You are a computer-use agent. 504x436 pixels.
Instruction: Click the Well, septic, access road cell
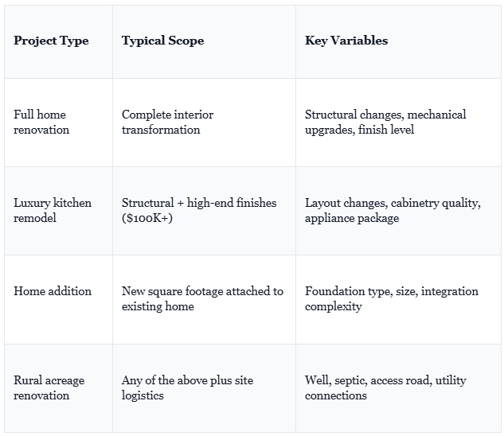[x=398, y=388]
